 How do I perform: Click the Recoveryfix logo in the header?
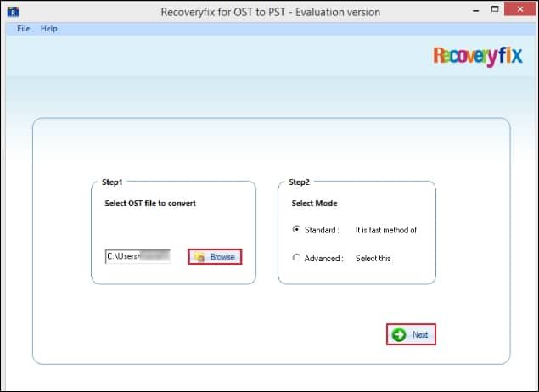tap(480, 56)
